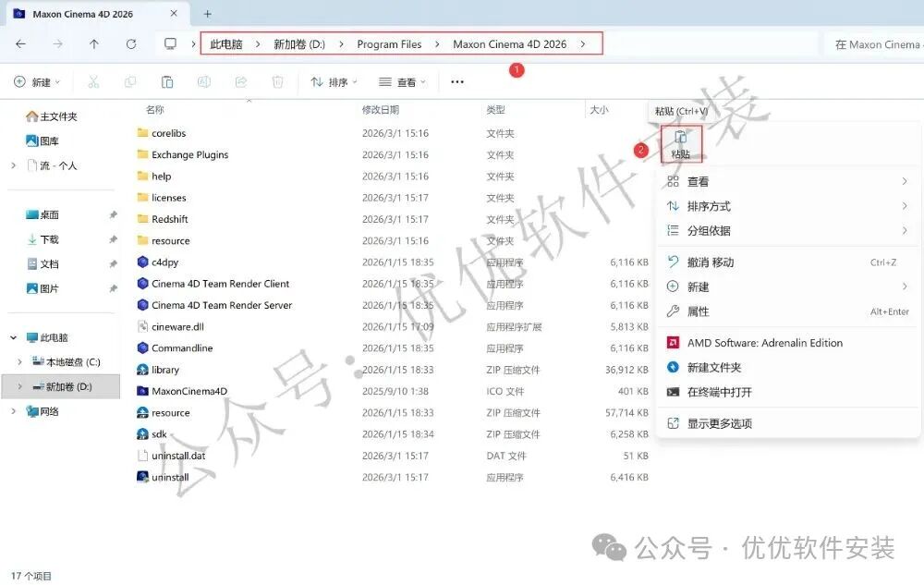Expand 本地磁盘 (C:) in sidebar
Image resolution: width=924 pixels, height=585 pixels.
(x=19, y=361)
